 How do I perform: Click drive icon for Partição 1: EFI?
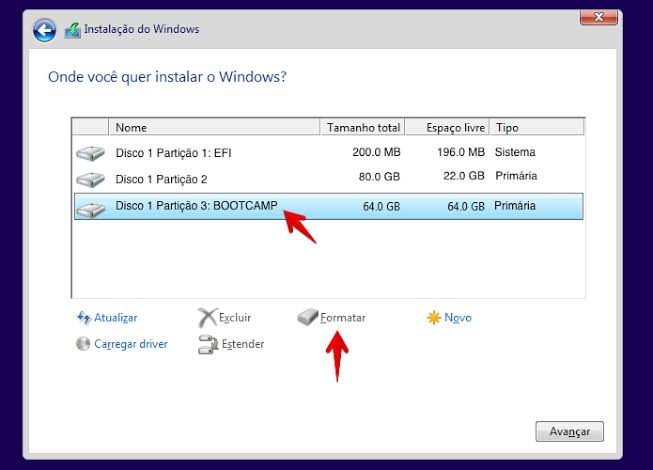(91, 153)
